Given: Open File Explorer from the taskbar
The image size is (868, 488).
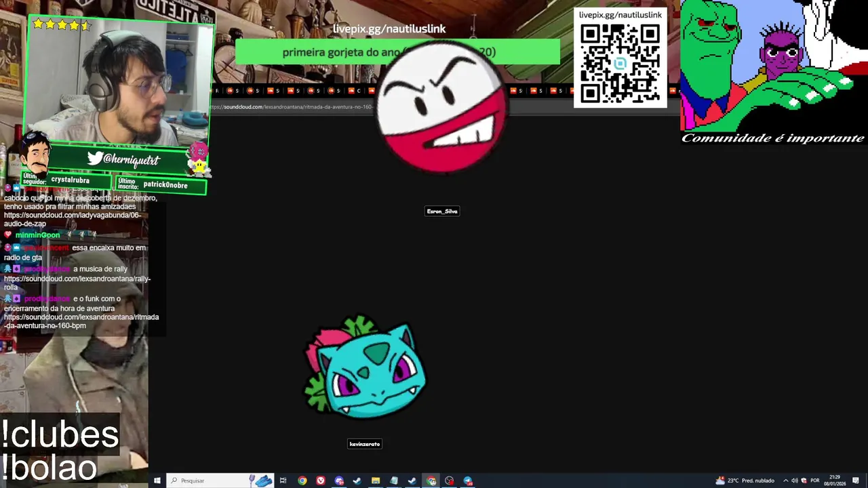Looking at the screenshot, I should (376, 481).
